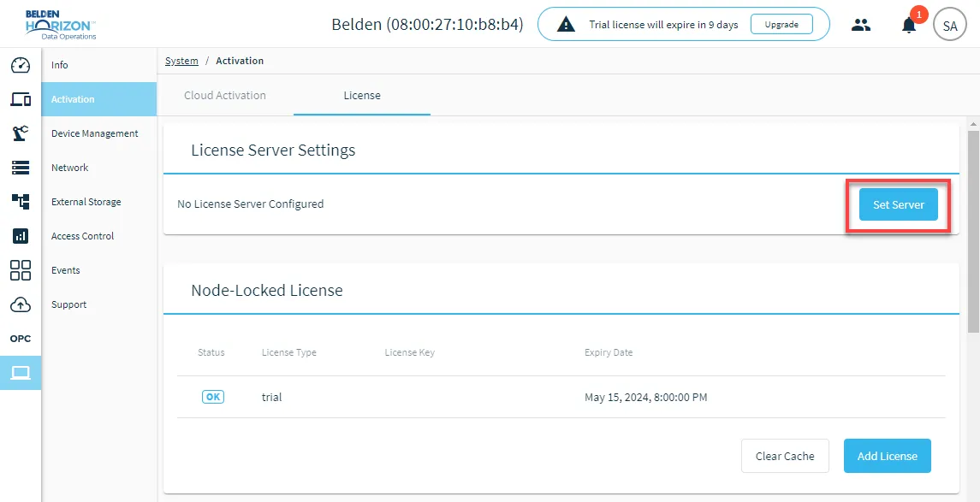980x502 pixels.
Task: Open the devices icon in left rail
Action: click(x=21, y=98)
